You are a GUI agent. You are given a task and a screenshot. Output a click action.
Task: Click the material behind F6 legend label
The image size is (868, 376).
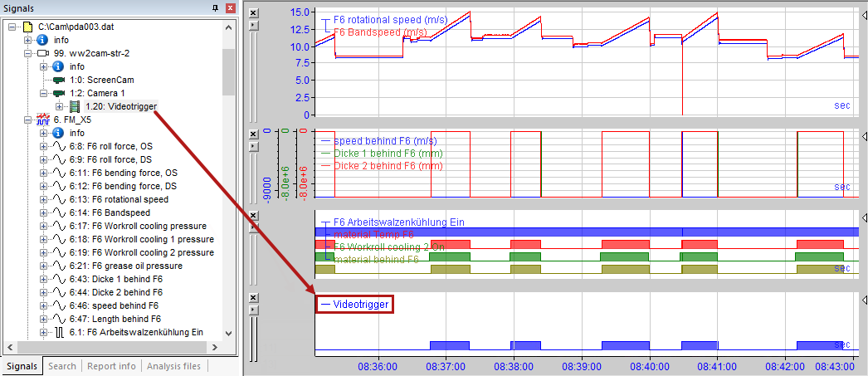point(376,259)
